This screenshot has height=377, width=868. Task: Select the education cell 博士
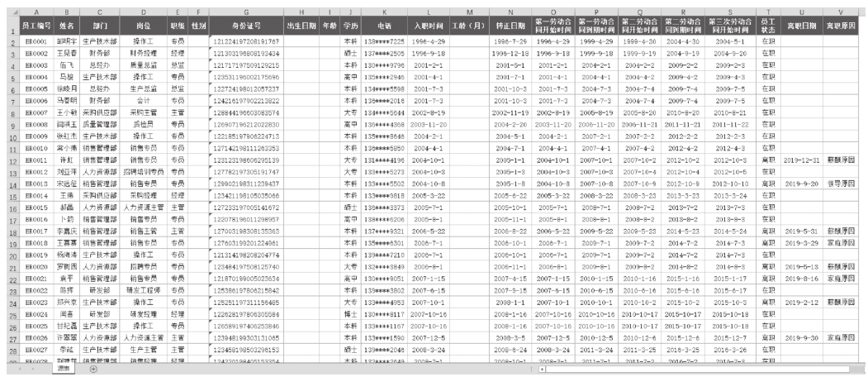point(349,315)
